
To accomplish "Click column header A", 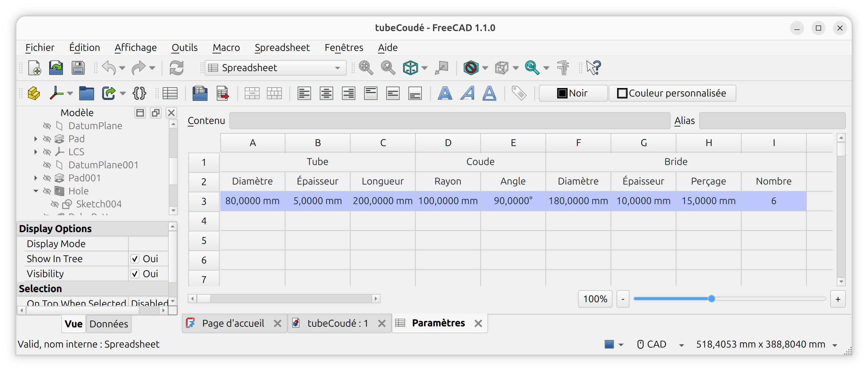I will click(253, 143).
